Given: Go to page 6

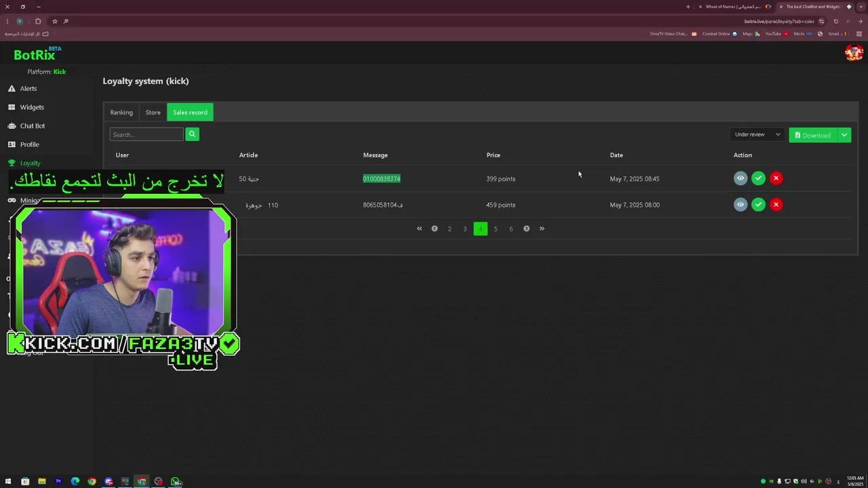Looking at the screenshot, I should (x=511, y=229).
